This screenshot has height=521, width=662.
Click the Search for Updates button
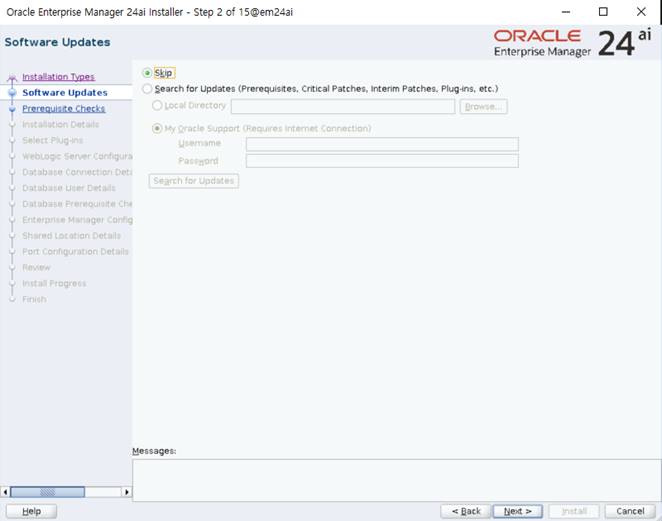194,181
